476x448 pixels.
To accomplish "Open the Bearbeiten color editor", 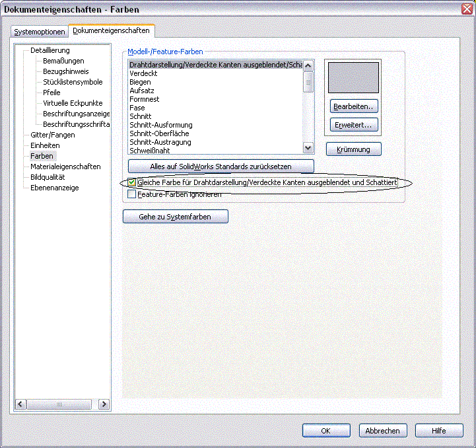I will (x=354, y=106).
